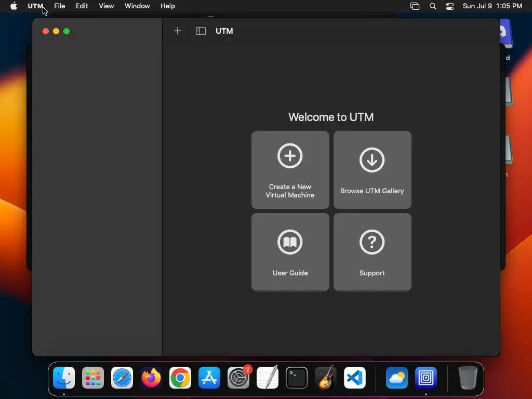
Task: Launch Firefox from the Dock
Action: [x=151, y=378]
